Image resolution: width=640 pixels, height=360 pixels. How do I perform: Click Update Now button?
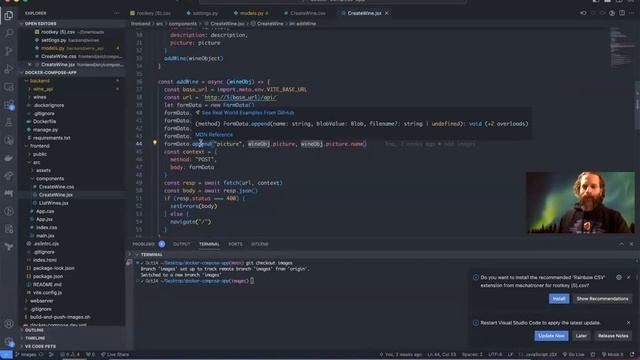tap(551, 336)
